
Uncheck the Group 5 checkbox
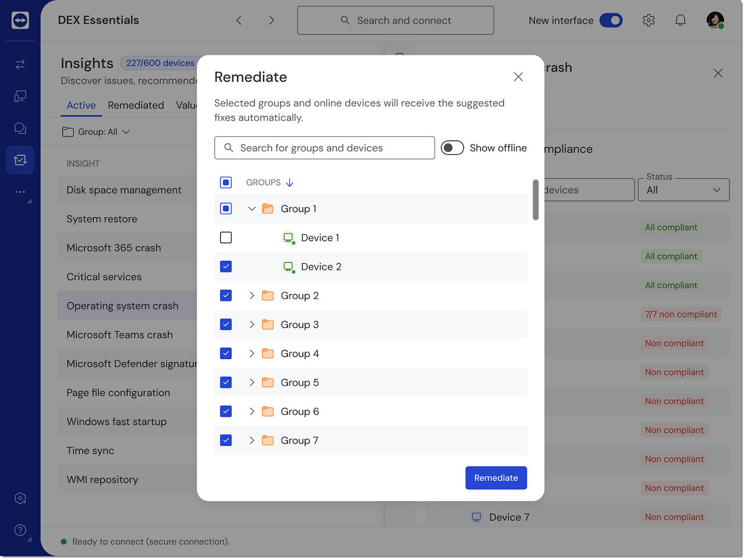[x=226, y=382]
